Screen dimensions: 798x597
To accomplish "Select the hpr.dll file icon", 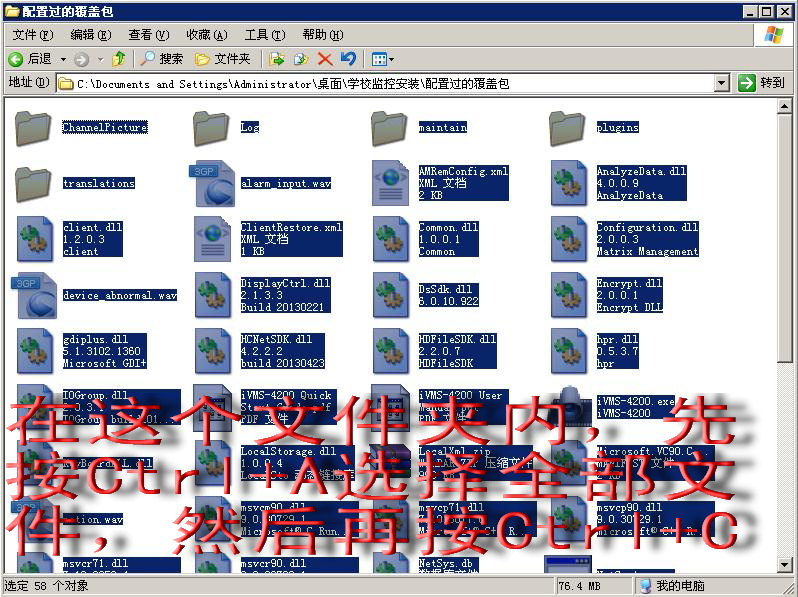I will pyautogui.click(x=568, y=351).
